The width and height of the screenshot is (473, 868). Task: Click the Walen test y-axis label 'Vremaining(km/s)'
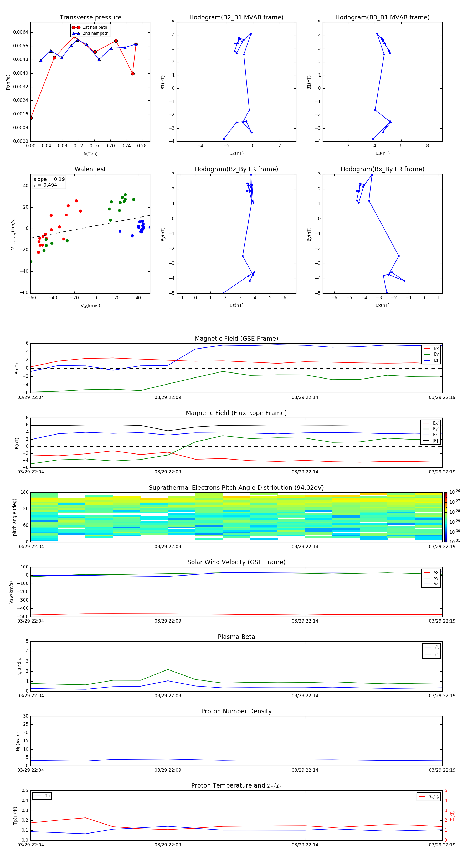pos(13,234)
